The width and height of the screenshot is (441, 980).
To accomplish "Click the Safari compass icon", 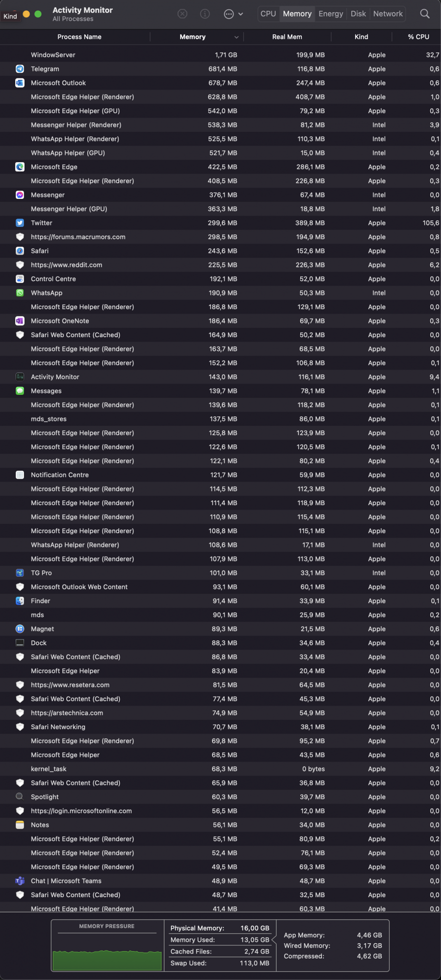I will [x=20, y=251].
